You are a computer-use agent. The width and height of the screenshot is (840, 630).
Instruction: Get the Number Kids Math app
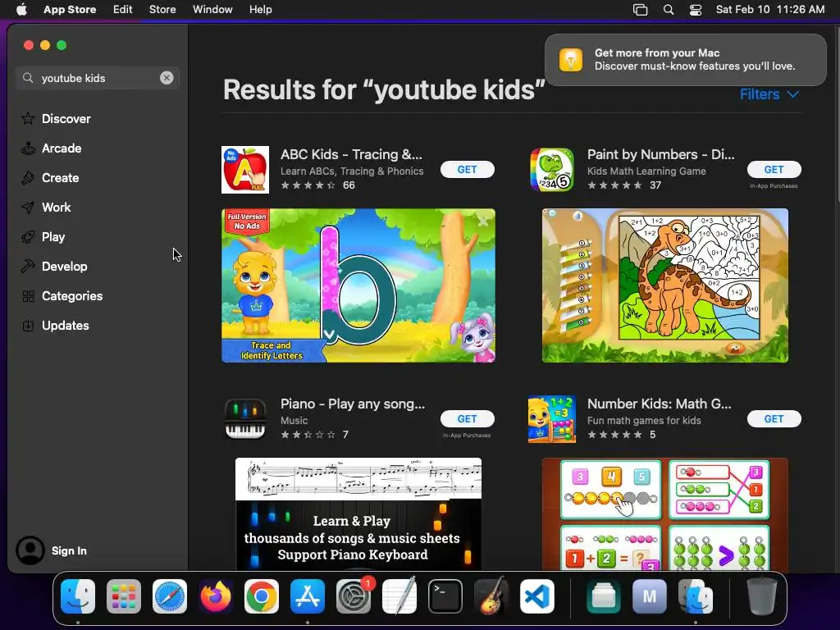tap(774, 419)
